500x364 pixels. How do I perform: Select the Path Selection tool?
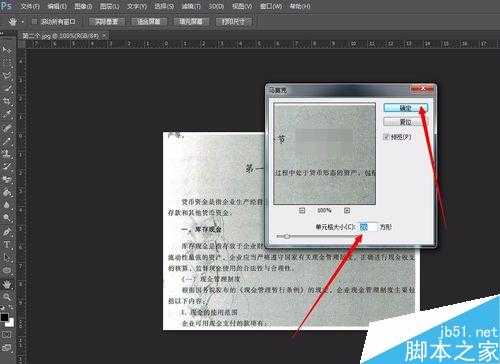coord(7,257)
